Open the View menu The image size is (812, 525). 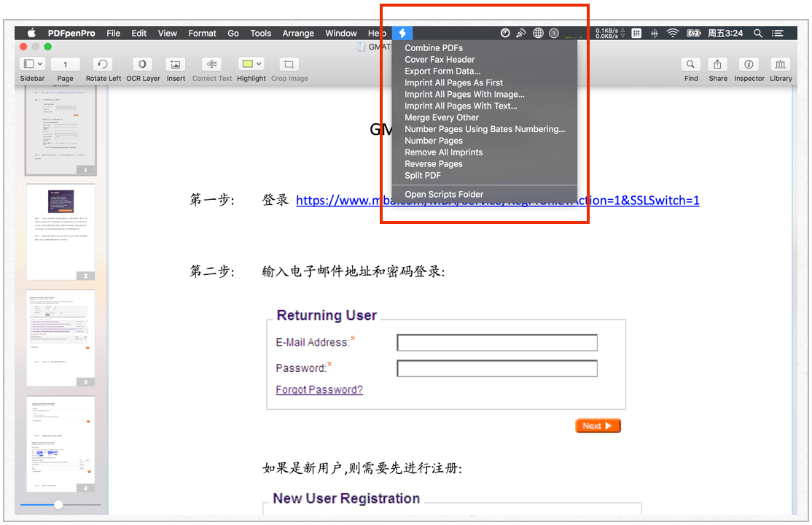(x=167, y=33)
